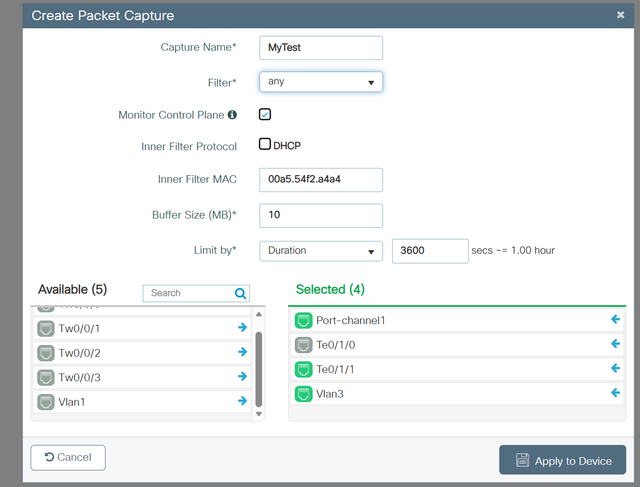Enable the DHCP inner filter checkbox
This screenshot has width=640, height=487.
click(265, 144)
